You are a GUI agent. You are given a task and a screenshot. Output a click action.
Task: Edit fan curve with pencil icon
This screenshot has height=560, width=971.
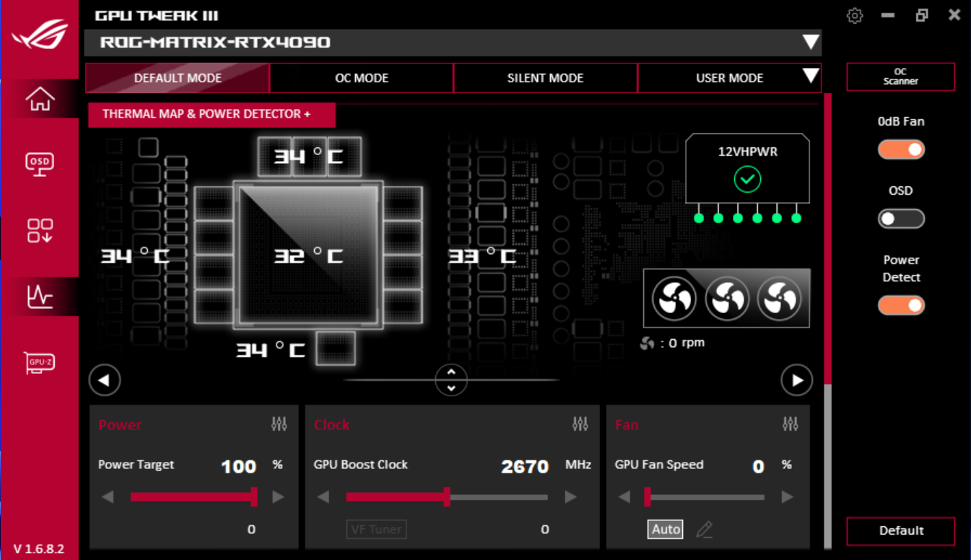pyautogui.click(x=705, y=530)
